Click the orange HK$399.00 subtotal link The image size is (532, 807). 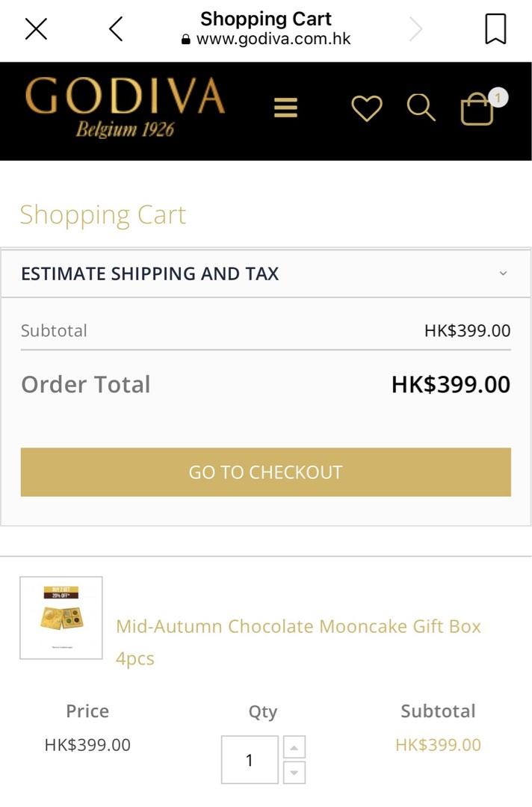point(439,744)
